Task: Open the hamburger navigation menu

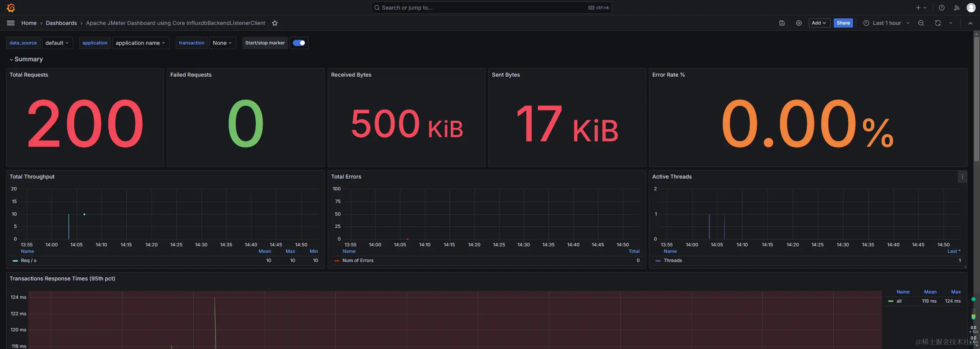Action: [10, 23]
